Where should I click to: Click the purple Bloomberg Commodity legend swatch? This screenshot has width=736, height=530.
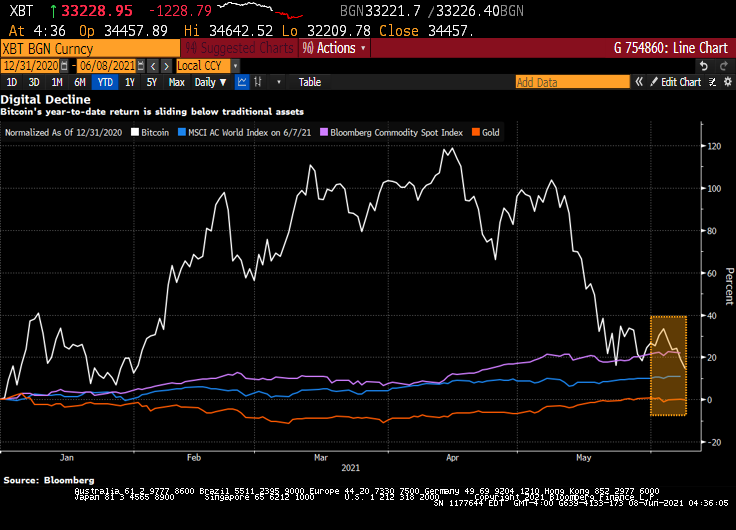[324, 132]
